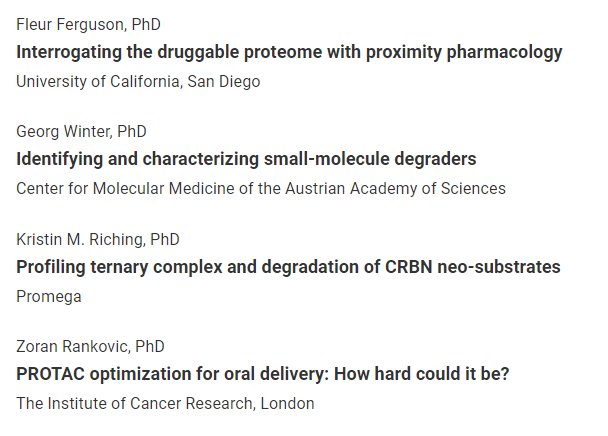
Task: Click the Promega affiliation text
Action: coord(49,297)
